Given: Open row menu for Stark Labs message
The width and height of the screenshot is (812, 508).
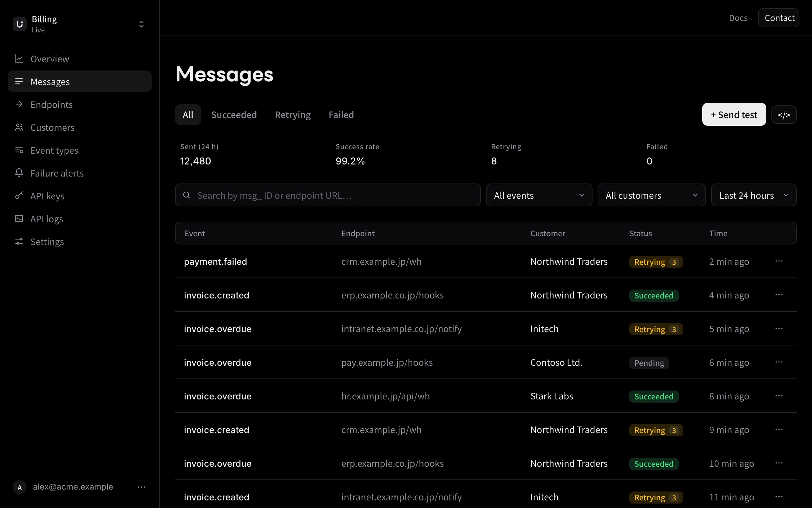Looking at the screenshot, I should coord(779,396).
